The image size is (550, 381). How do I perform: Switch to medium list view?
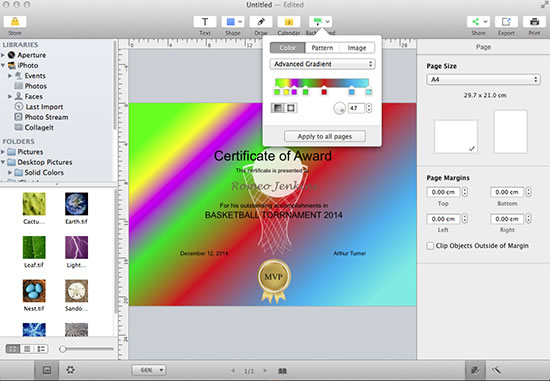(x=27, y=349)
